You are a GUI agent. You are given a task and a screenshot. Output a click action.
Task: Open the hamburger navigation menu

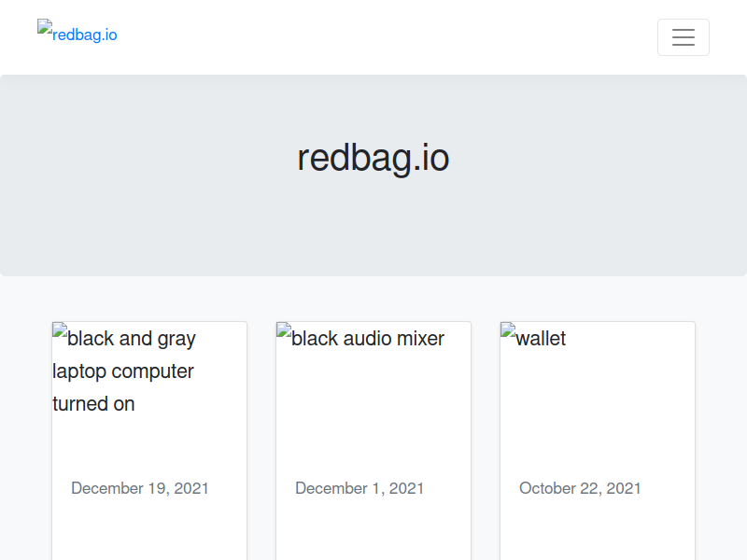(684, 37)
